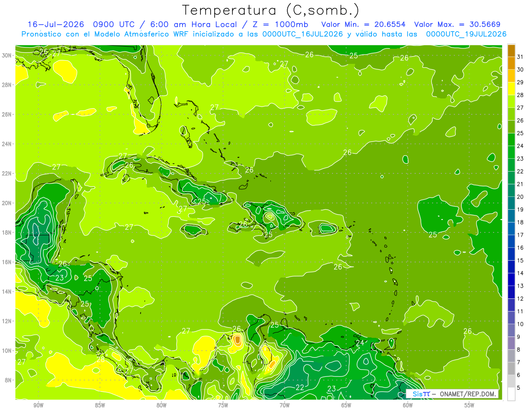Click the longitude axis label "80W"
Screen dimensions: 532x411
tap(161, 405)
